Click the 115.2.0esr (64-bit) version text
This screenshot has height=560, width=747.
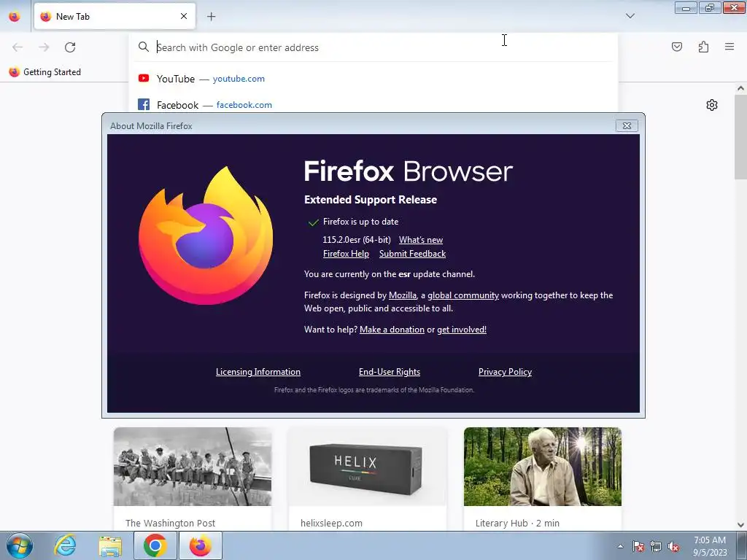(x=356, y=240)
